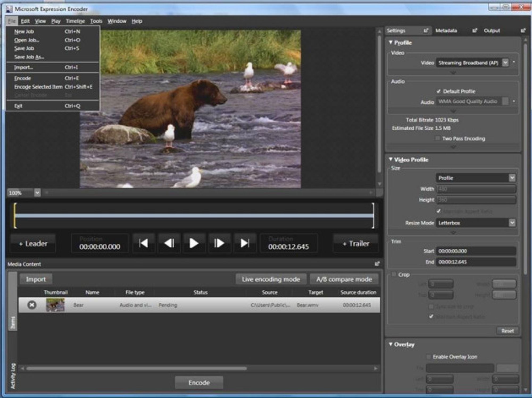532x398 pixels.
Task: Jump to the end of the clip
Action: (244, 243)
